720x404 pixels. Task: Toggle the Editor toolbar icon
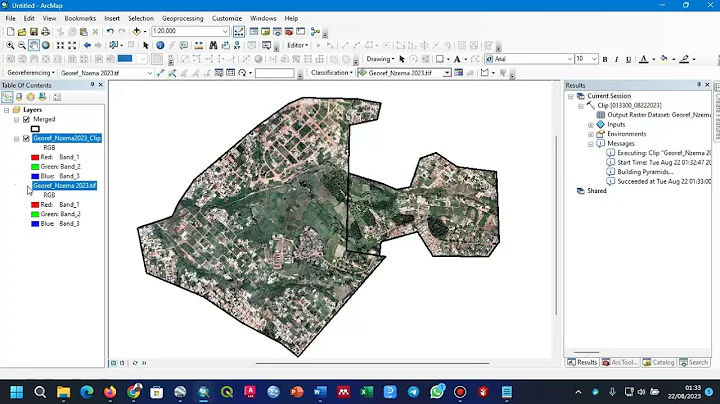[239, 32]
